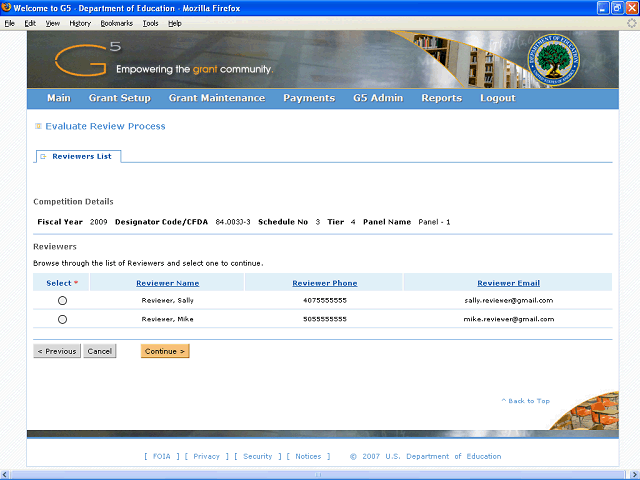
Task: Select the radio button for Reviewer, Mike
Action: tap(62, 319)
